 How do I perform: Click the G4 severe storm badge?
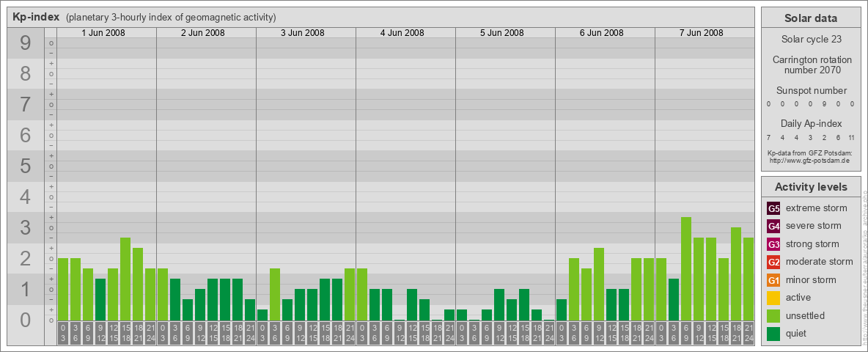773,227
